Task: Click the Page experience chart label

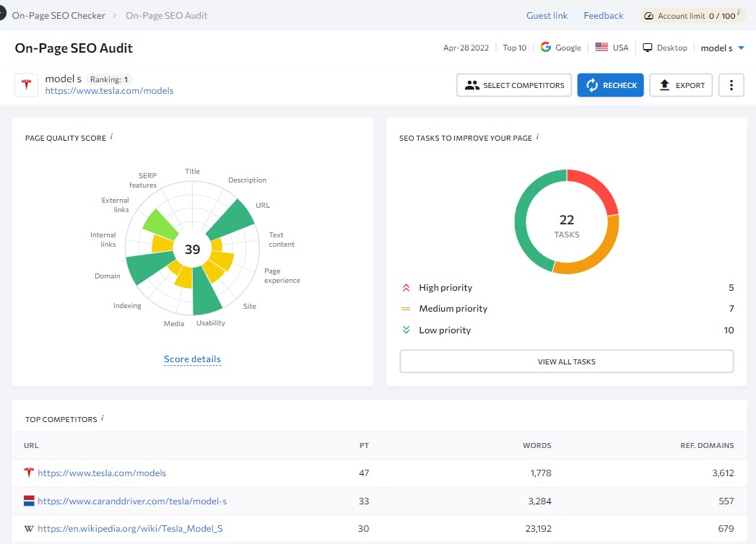Action: [x=282, y=276]
